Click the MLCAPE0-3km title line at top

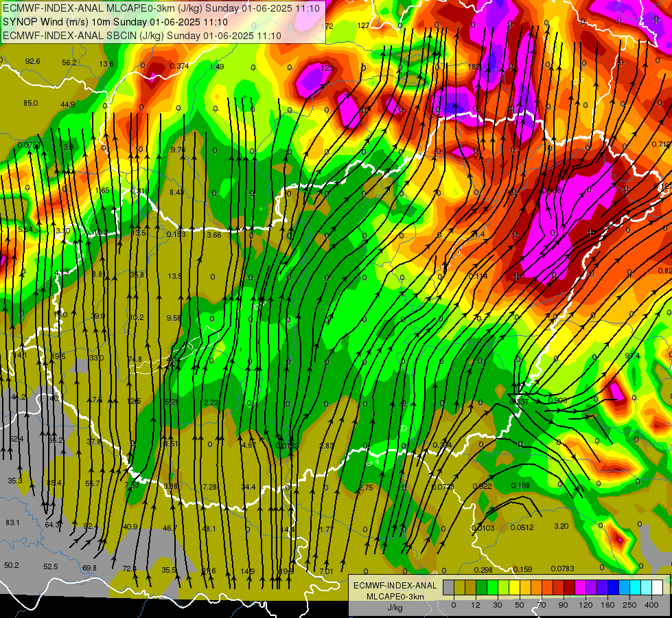(x=161, y=8)
